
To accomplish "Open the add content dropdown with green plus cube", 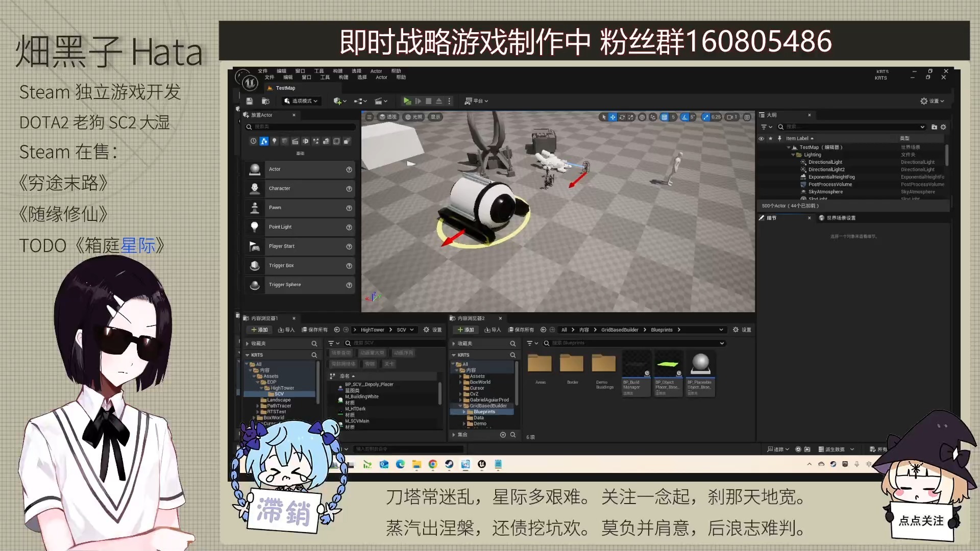I will 340,101.
